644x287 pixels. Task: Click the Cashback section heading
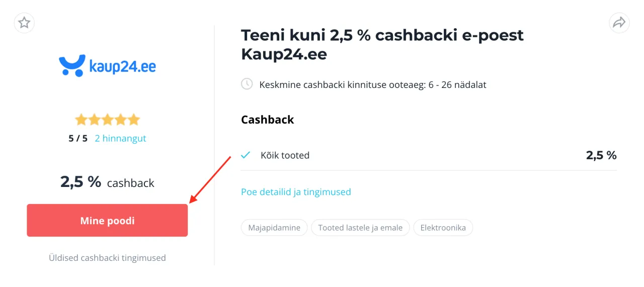click(267, 120)
